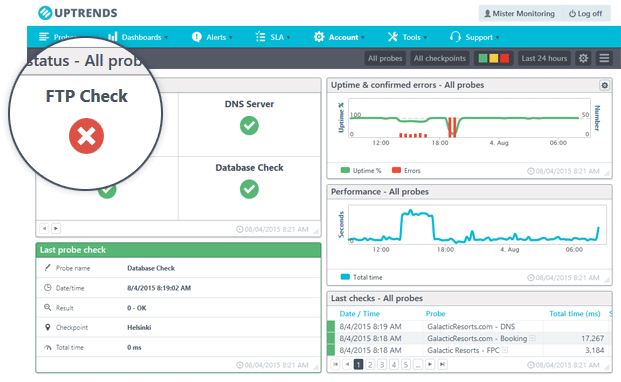The width and height of the screenshot is (621, 382).
Task: Click the Account gear icon
Action: click(x=319, y=37)
